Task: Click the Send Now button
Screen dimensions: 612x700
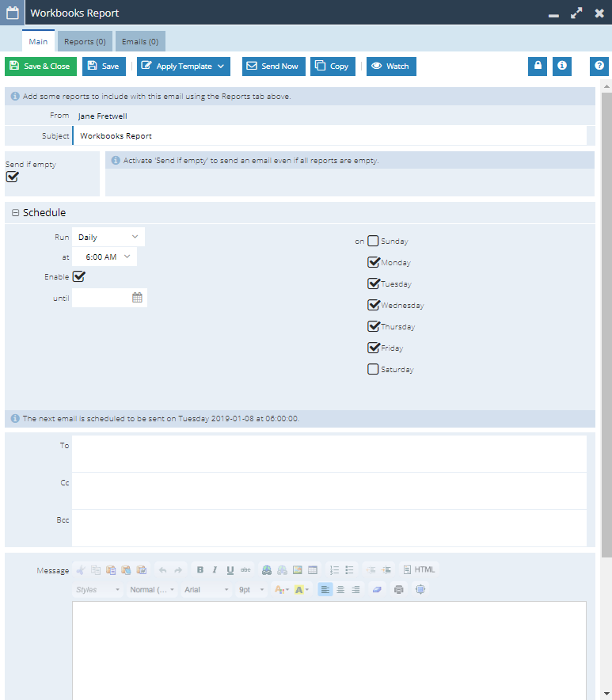Action: point(273,67)
